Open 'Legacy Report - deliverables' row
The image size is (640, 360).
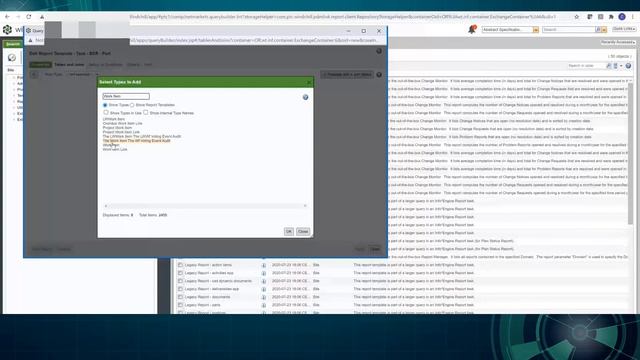click(x=211, y=289)
